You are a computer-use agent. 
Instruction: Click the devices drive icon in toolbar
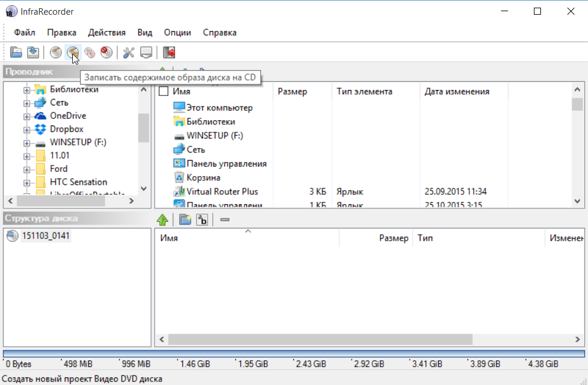146,52
